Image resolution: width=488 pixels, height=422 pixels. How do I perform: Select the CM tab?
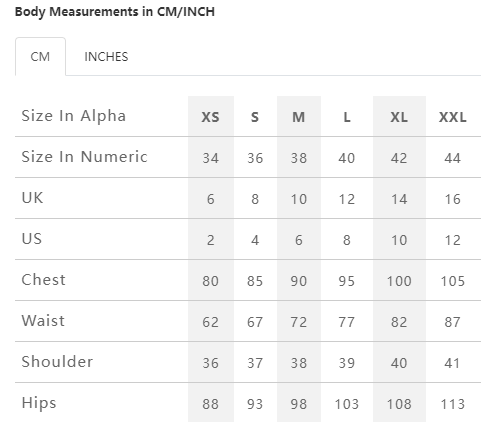(x=40, y=57)
